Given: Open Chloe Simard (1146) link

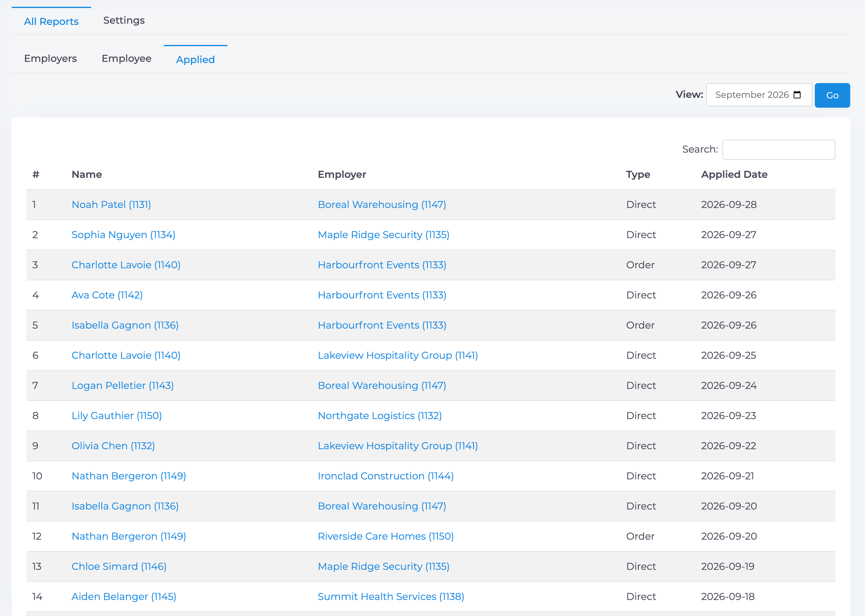Looking at the screenshot, I should click(x=119, y=566).
